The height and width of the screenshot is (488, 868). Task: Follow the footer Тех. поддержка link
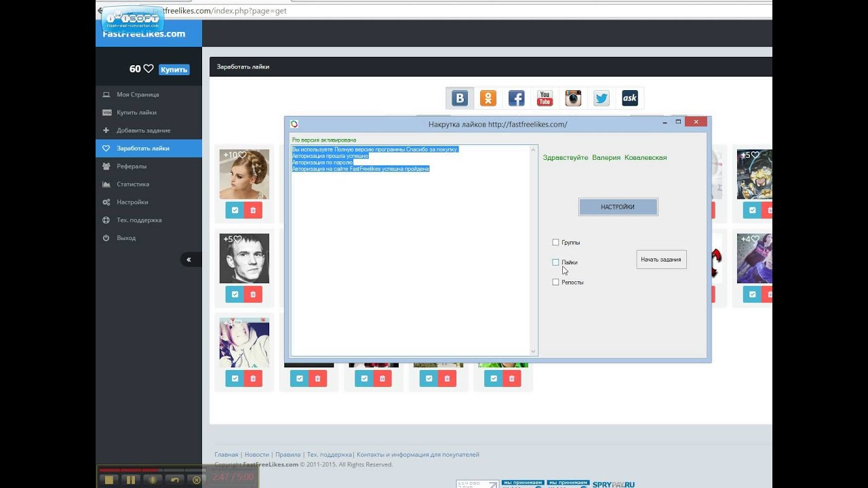pyautogui.click(x=329, y=455)
